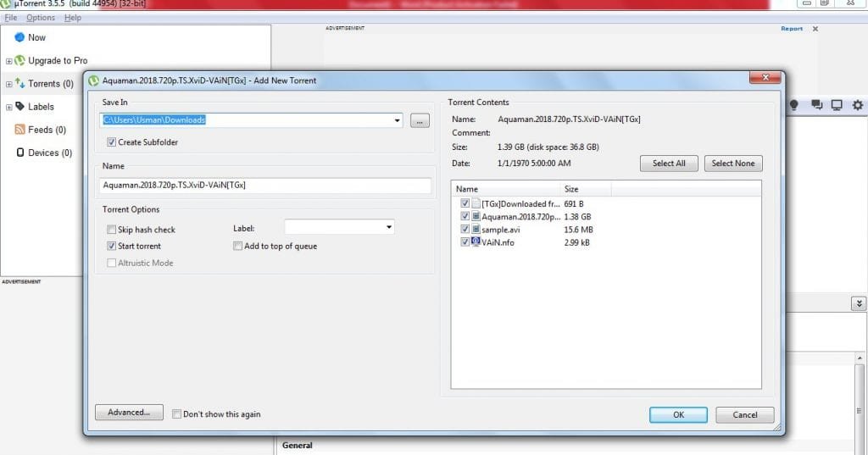Image resolution: width=868 pixels, height=455 pixels.
Task: Open the Options menu
Action: point(40,18)
